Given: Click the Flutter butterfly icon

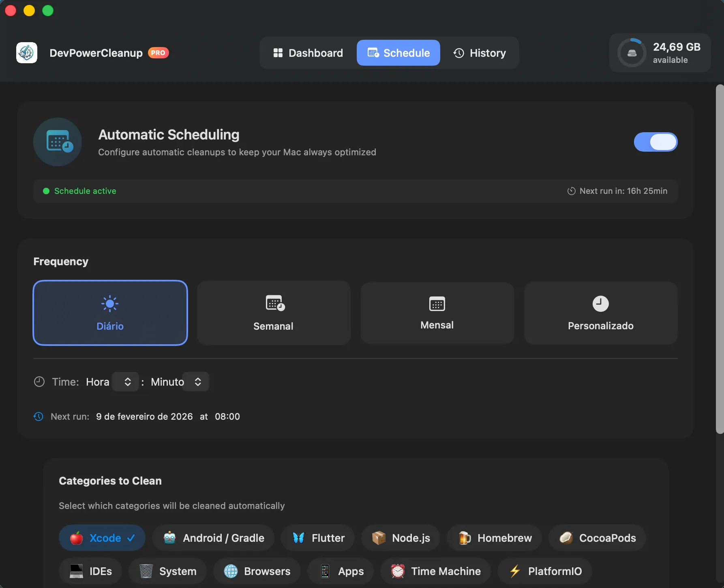Looking at the screenshot, I should (x=299, y=538).
